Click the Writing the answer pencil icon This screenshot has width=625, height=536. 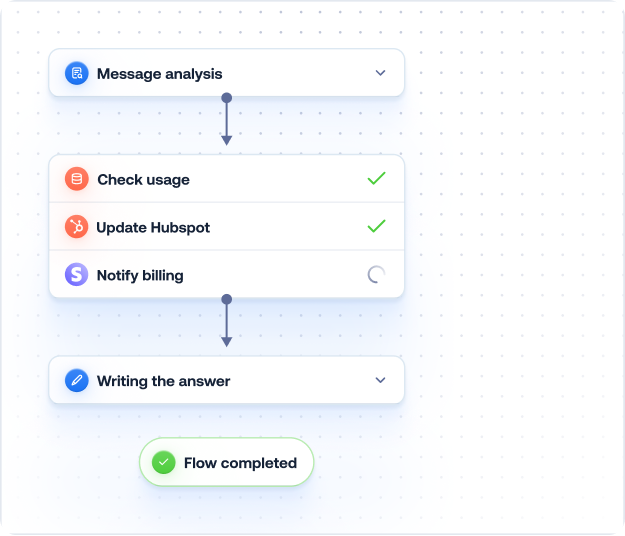77,381
